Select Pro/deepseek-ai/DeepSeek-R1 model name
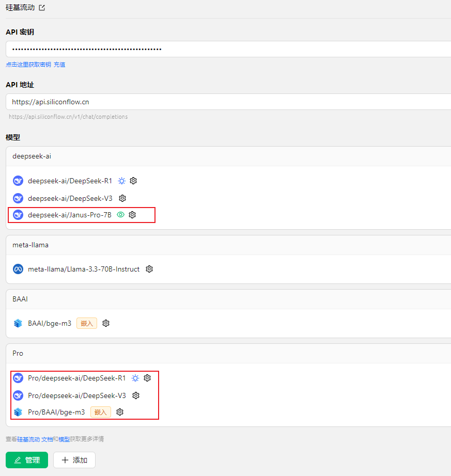Screen dimensions: 451x476 (x=76, y=378)
